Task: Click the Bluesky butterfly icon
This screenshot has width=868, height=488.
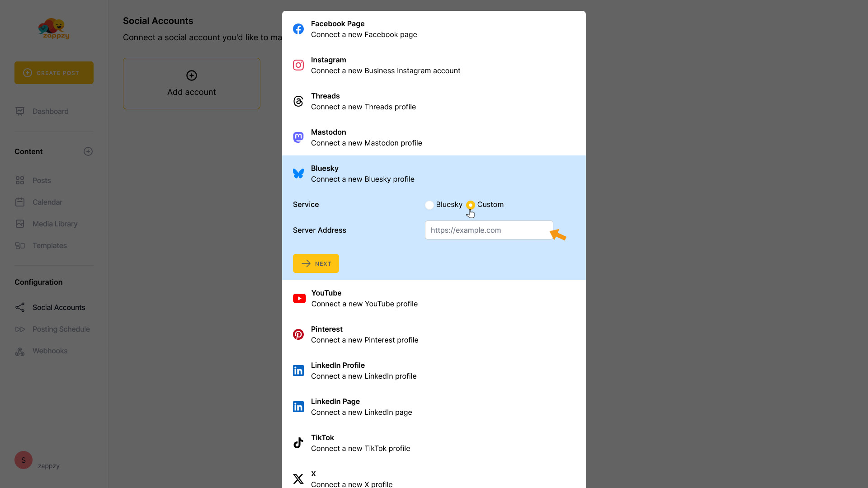Action: (298, 174)
